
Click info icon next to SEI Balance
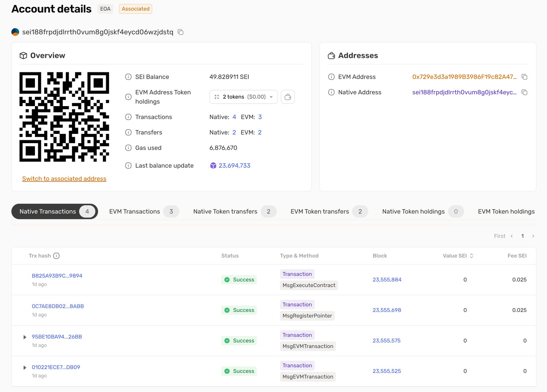[128, 77]
